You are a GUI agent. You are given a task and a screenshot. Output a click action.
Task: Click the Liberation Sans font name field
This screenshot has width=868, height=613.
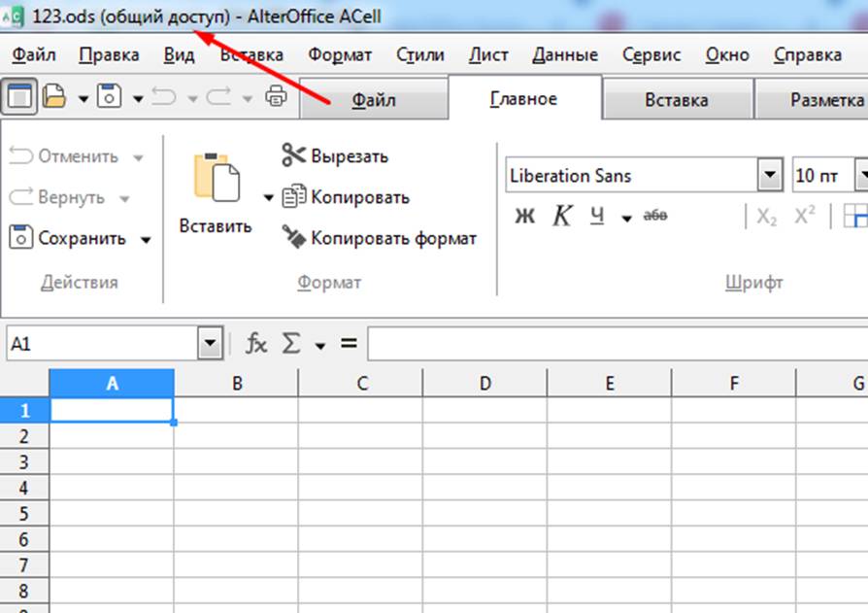632,176
